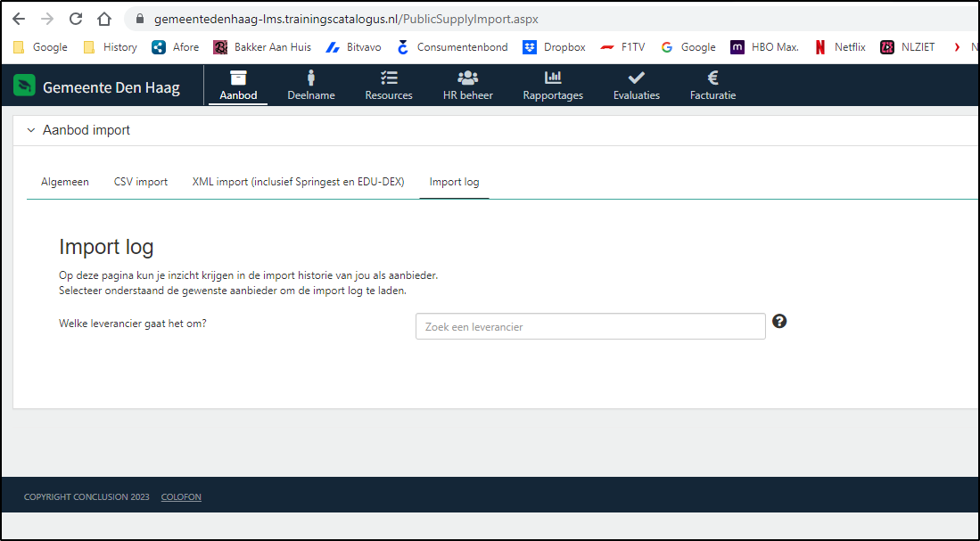This screenshot has height=541, width=980.
Task: Open HR beheer via its people icon
Action: [x=467, y=77]
